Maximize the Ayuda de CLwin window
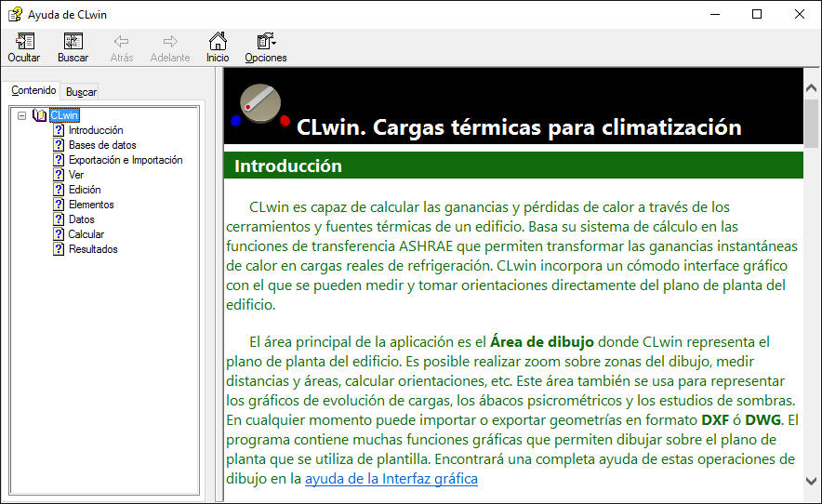 757,14
